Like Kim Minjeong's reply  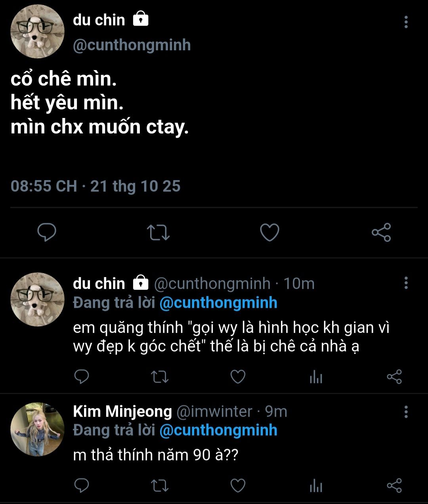pos(238,485)
